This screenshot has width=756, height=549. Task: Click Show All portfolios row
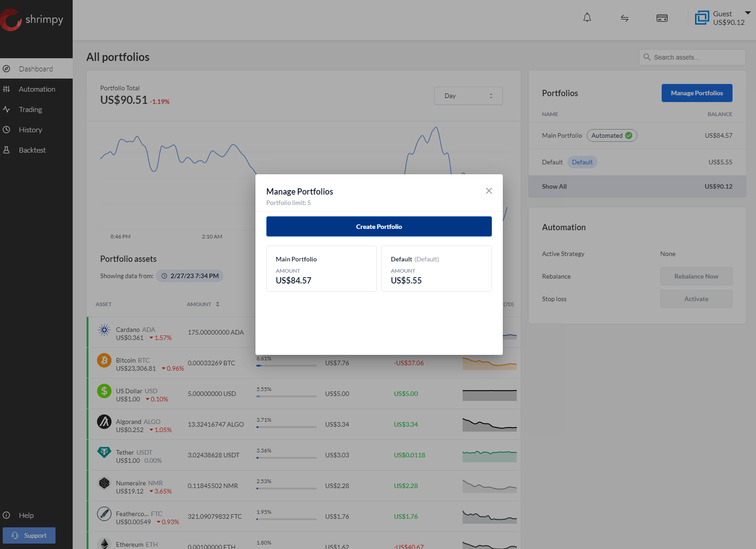[637, 186]
